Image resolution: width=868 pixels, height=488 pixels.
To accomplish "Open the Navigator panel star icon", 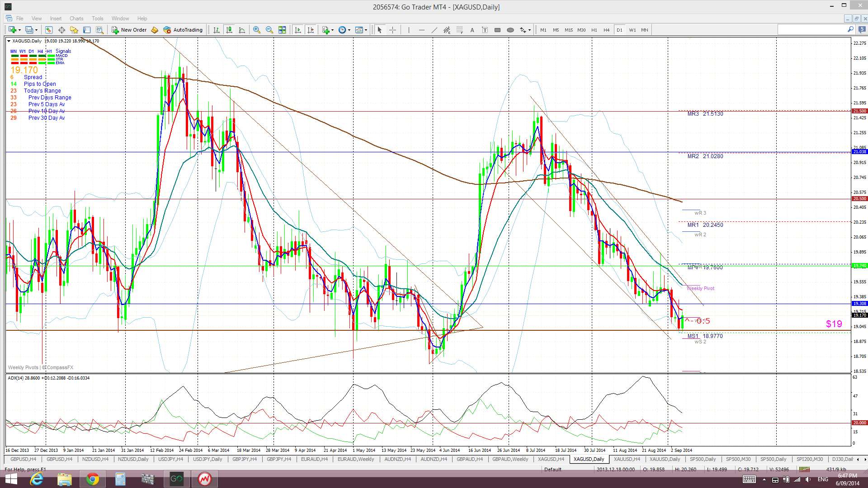I will tap(74, 30).
